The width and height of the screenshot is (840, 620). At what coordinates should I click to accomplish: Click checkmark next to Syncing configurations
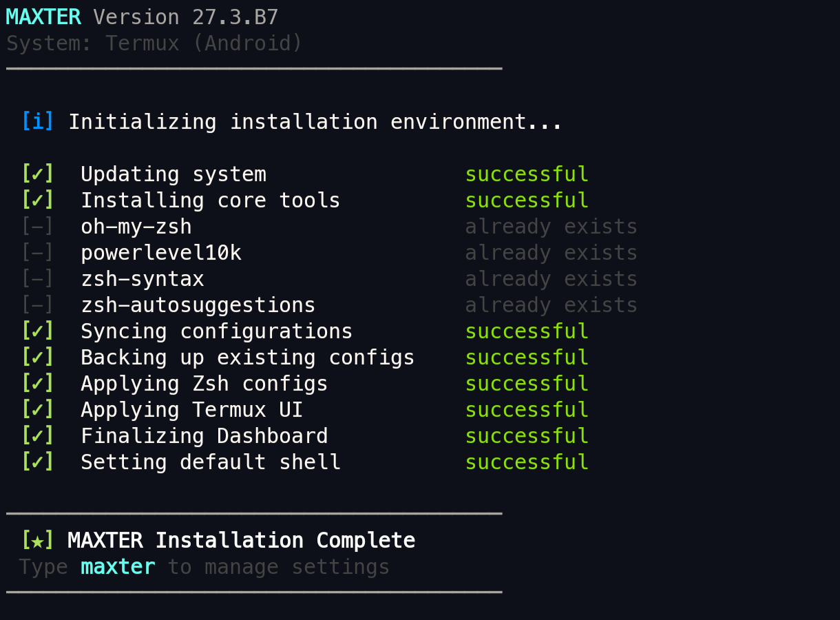pos(37,331)
